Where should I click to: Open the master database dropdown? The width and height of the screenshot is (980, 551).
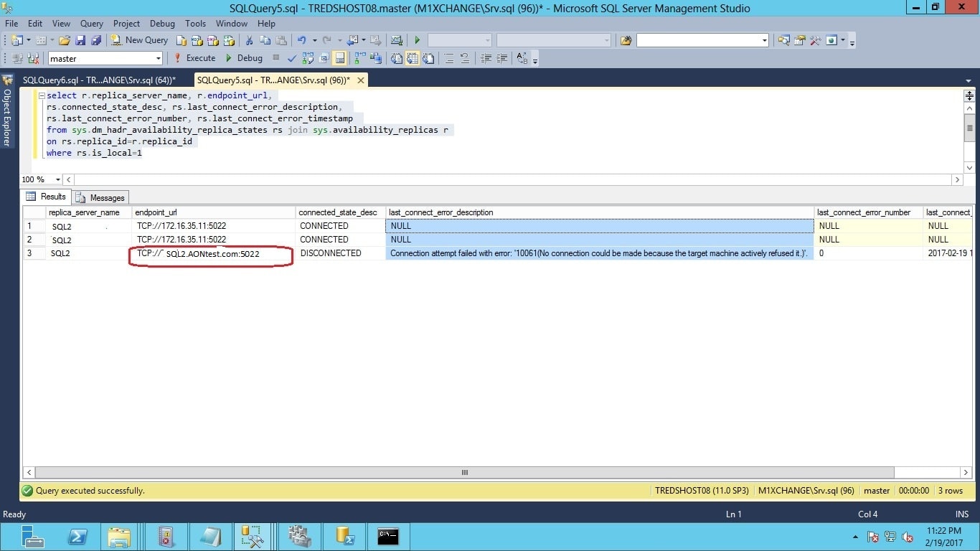(158, 59)
